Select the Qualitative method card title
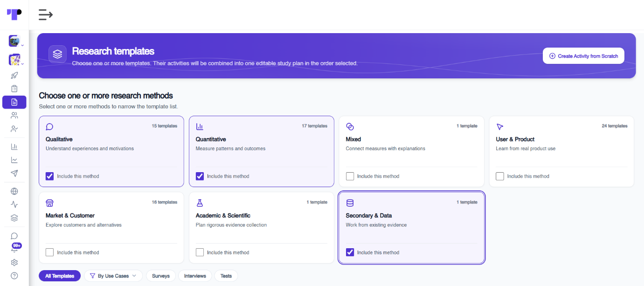The width and height of the screenshot is (644, 286). [59, 139]
